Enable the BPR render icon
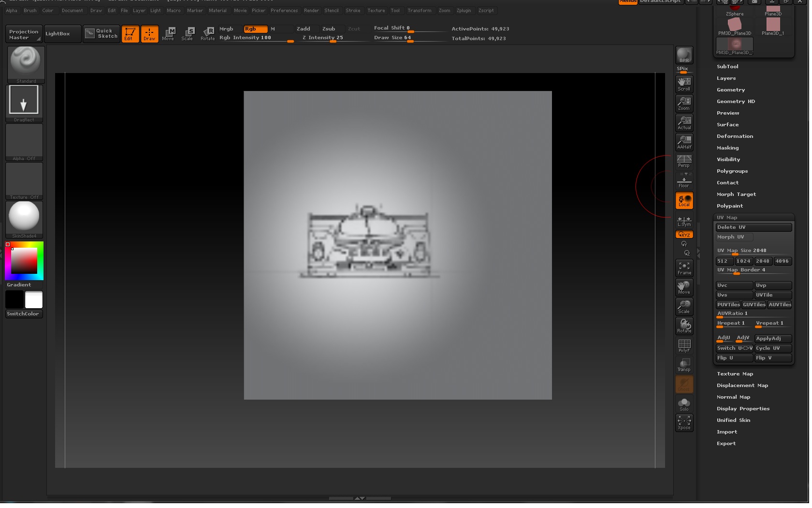The height and width of the screenshot is (508, 812). coord(684,55)
